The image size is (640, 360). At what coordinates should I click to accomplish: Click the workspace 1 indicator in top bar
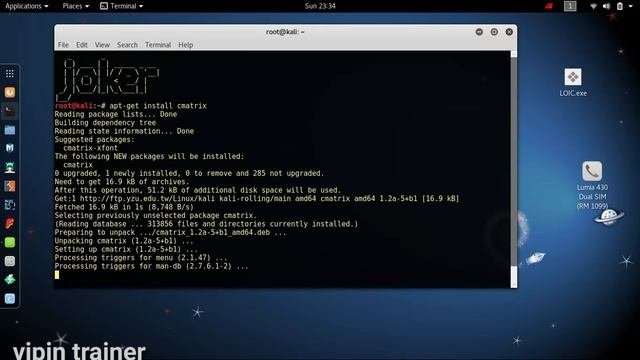pos(570,6)
